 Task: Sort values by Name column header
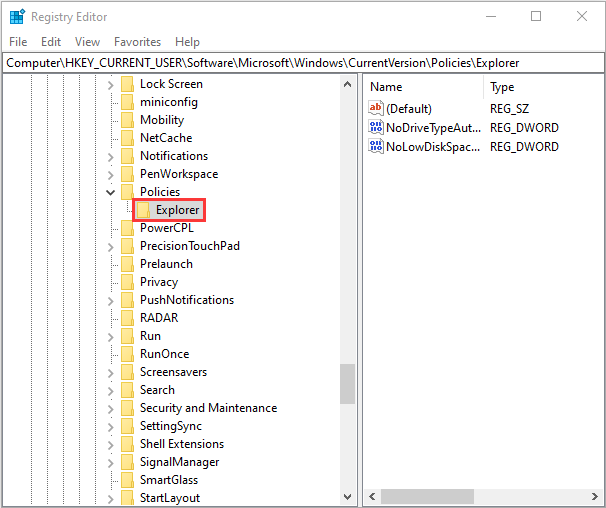386,87
